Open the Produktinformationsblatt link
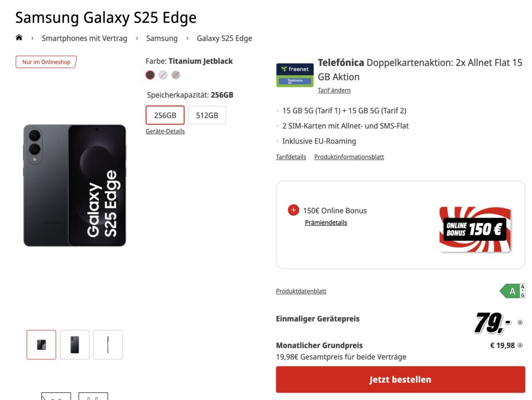This screenshot has height=400, width=532. coord(349,157)
